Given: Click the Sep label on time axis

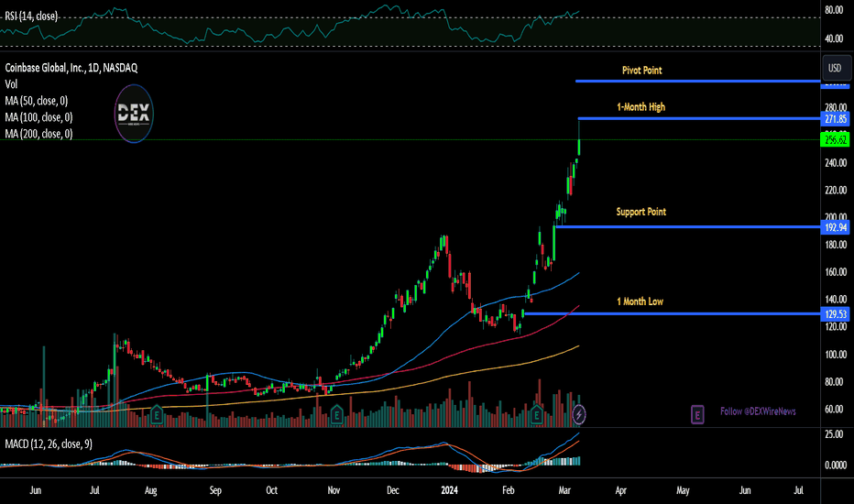Looking at the screenshot, I should pos(215,490).
